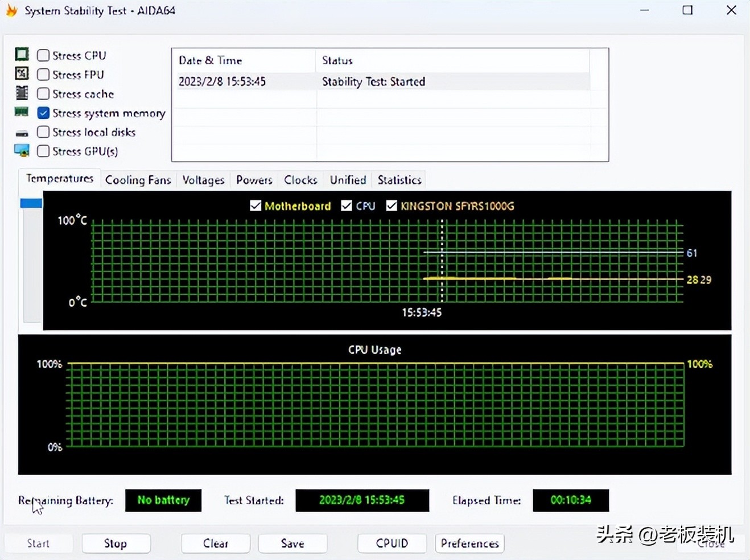Switch to the Cooling Fans tab
Image resolution: width=750 pixels, height=560 pixels.
138,179
